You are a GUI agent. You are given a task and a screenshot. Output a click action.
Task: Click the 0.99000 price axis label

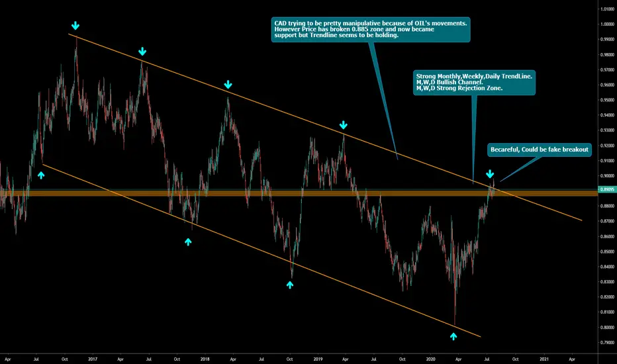pos(608,39)
